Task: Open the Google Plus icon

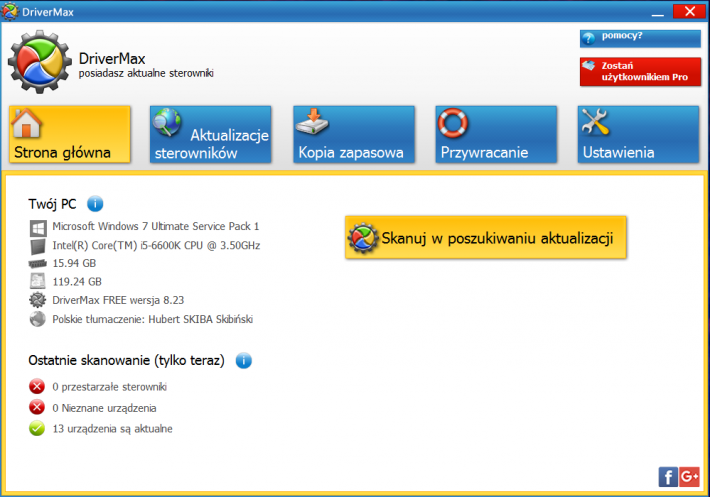Action: point(689,477)
